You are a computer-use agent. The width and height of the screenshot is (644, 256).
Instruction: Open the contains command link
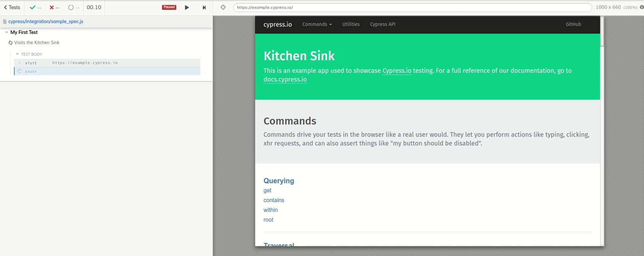[274, 200]
